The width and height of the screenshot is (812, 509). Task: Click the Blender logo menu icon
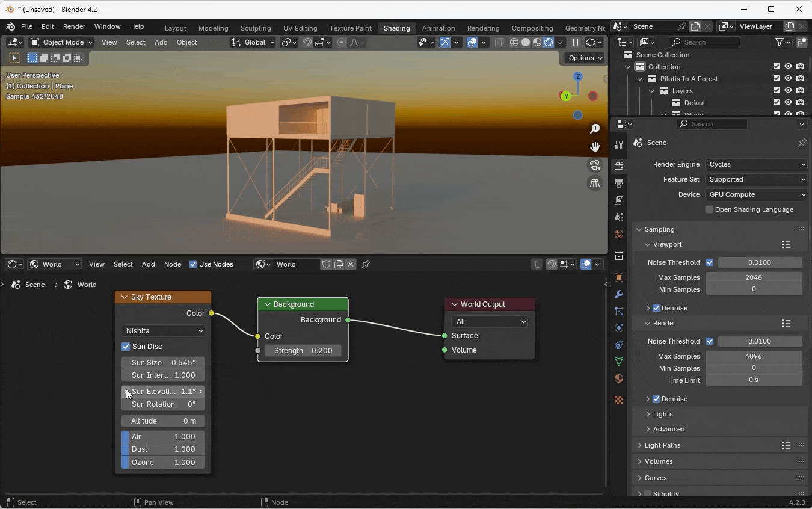pyautogui.click(x=10, y=26)
